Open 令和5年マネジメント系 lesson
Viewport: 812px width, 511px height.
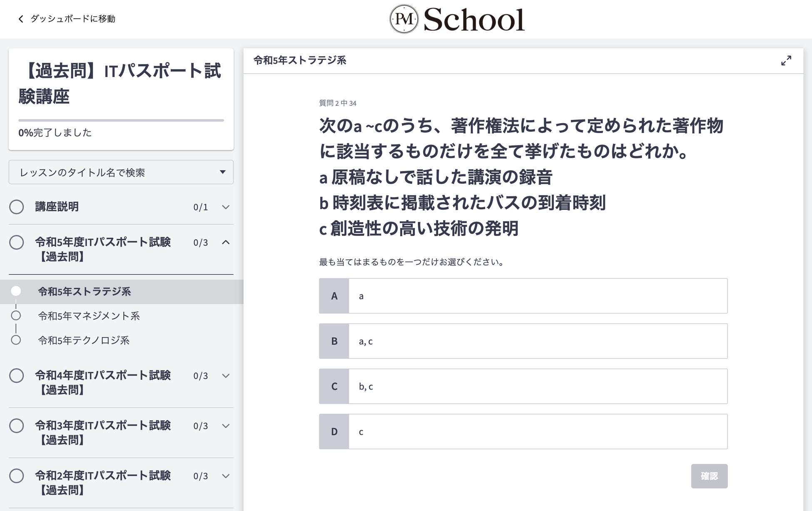[x=89, y=316]
